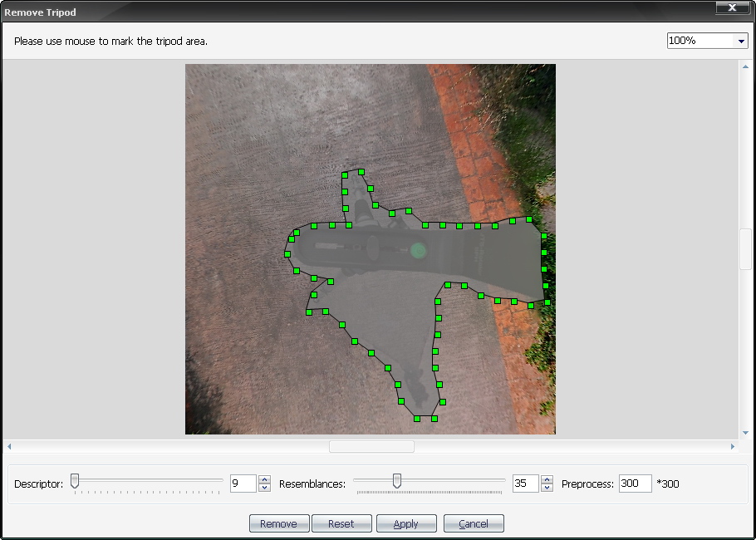Click the vertical scrollbar up arrow

coord(745,66)
